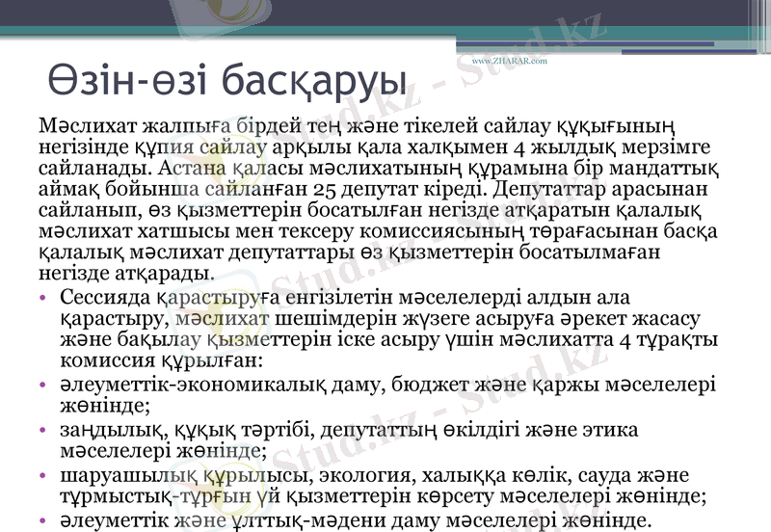The image size is (771, 532).
Task: Click the slide title "Өзін-өзі басқаруы"
Action: 227,80
